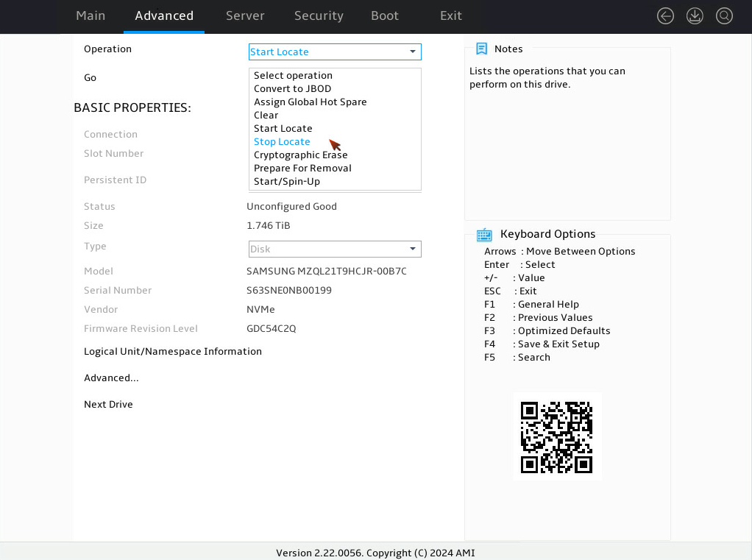Click the F3 Optimized Defaults hint
Image resolution: width=752 pixels, height=560 pixels.
point(547,331)
